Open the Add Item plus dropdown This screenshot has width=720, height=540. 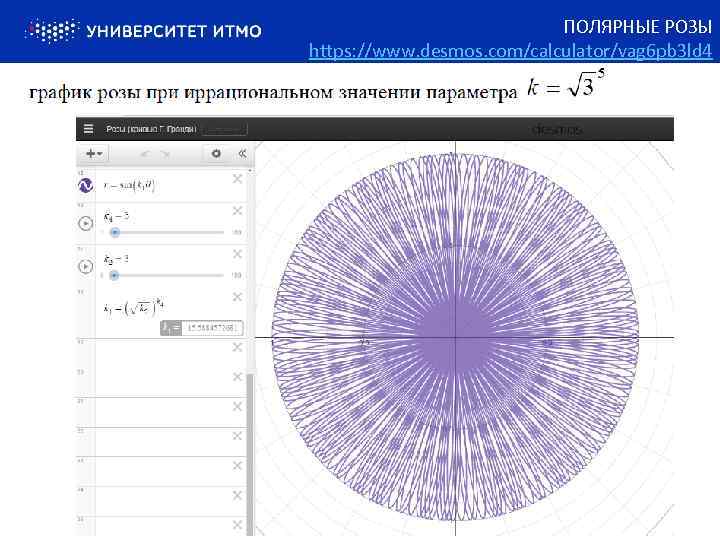point(94,153)
